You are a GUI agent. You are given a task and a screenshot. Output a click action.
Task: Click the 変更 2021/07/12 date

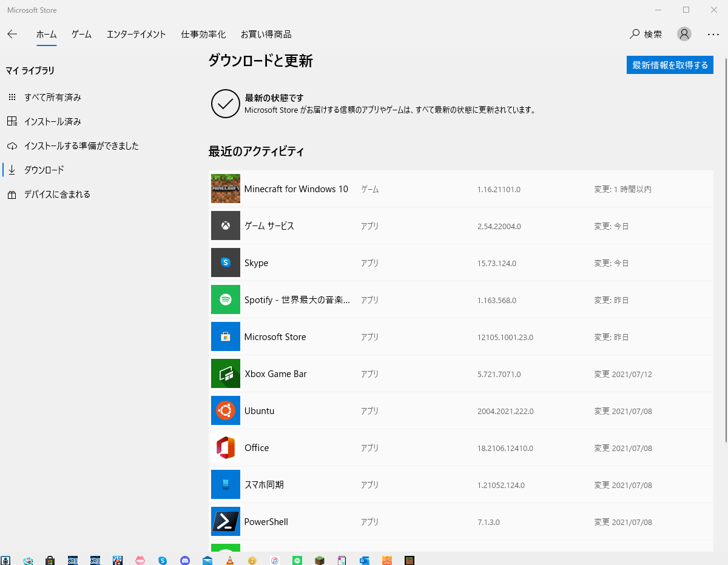pyautogui.click(x=623, y=375)
